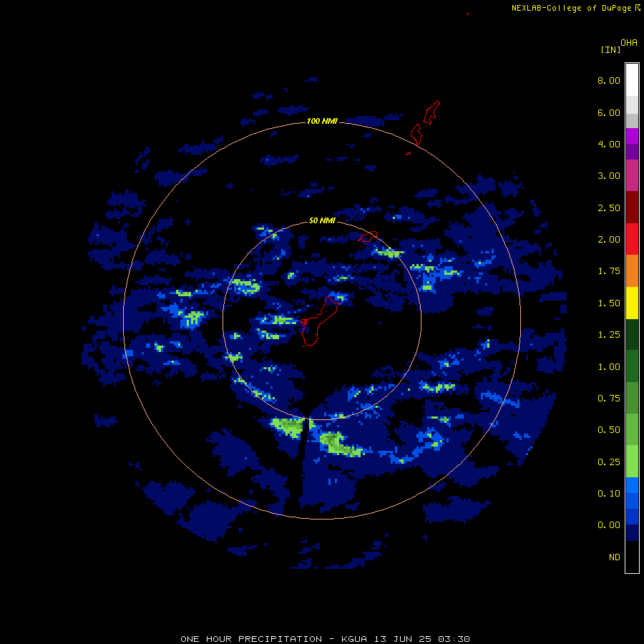644x644 pixels.
Task: Click the Guam island outline at radar center
Action: click(318, 321)
